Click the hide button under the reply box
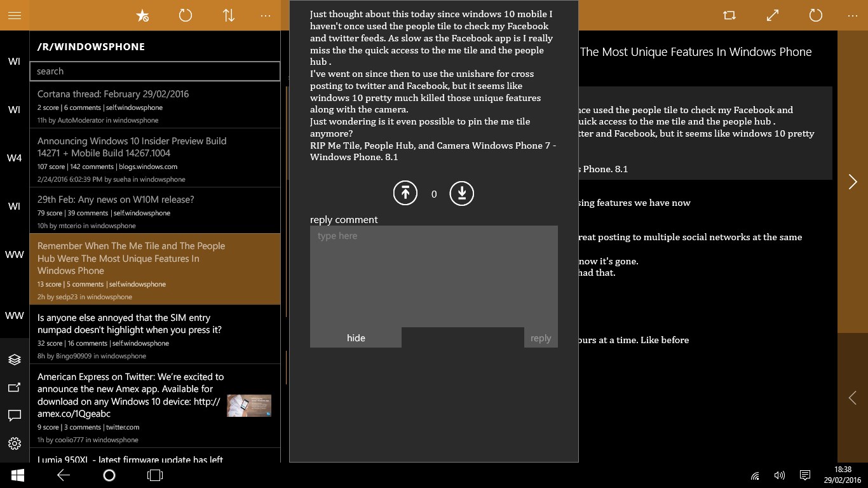This screenshot has height=488, width=868. (x=356, y=338)
